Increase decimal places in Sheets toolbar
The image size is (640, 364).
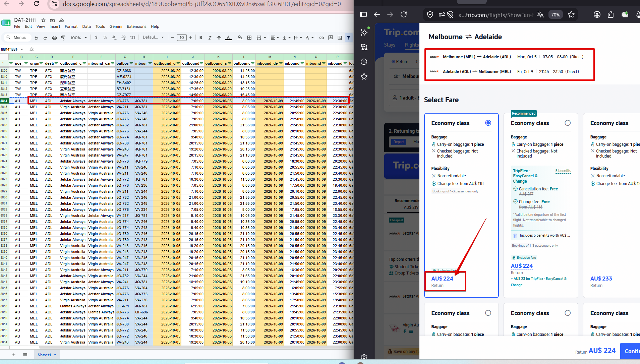(123, 38)
